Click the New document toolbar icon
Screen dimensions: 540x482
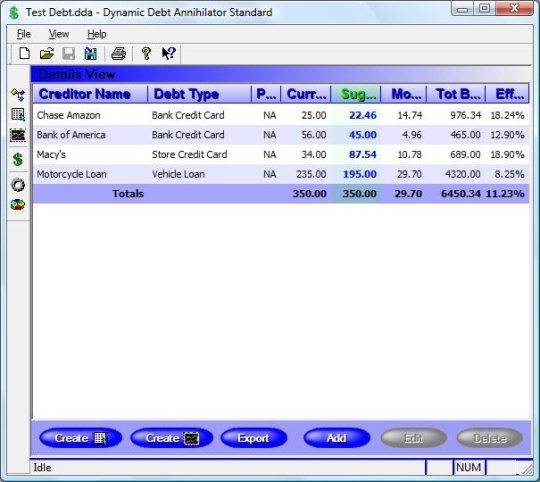tap(24, 54)
